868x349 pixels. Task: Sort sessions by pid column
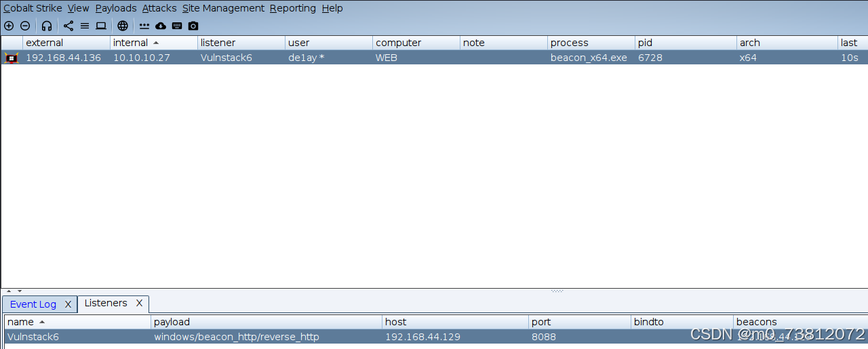(686, 43)
